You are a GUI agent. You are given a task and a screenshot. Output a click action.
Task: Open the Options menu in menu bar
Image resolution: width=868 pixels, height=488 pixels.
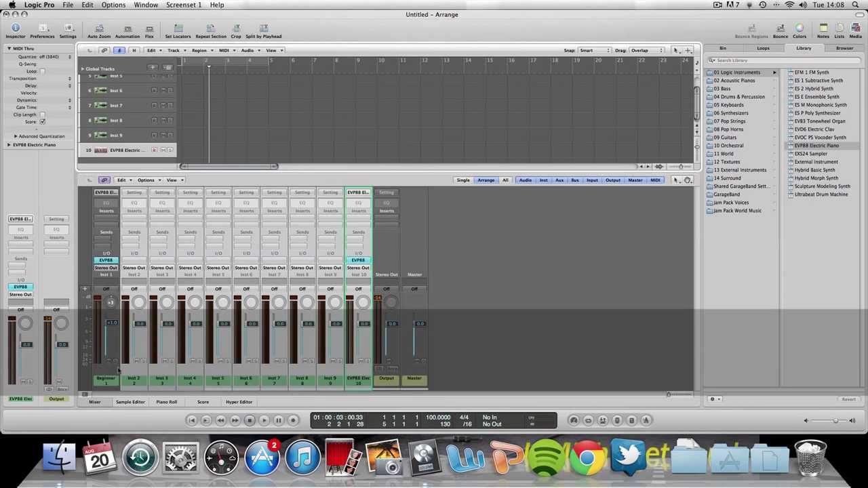(x=113, y=5)
